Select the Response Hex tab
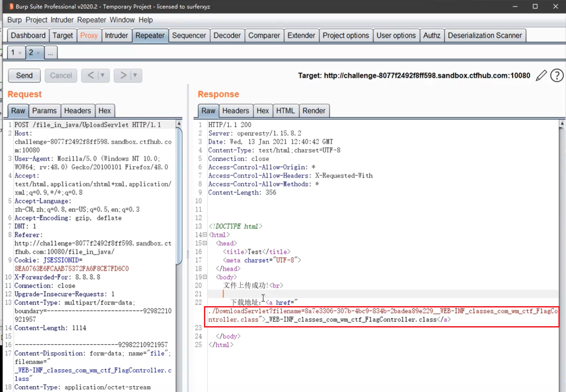Viewport: 566px width, 392px height. click(x=263, y=111)
